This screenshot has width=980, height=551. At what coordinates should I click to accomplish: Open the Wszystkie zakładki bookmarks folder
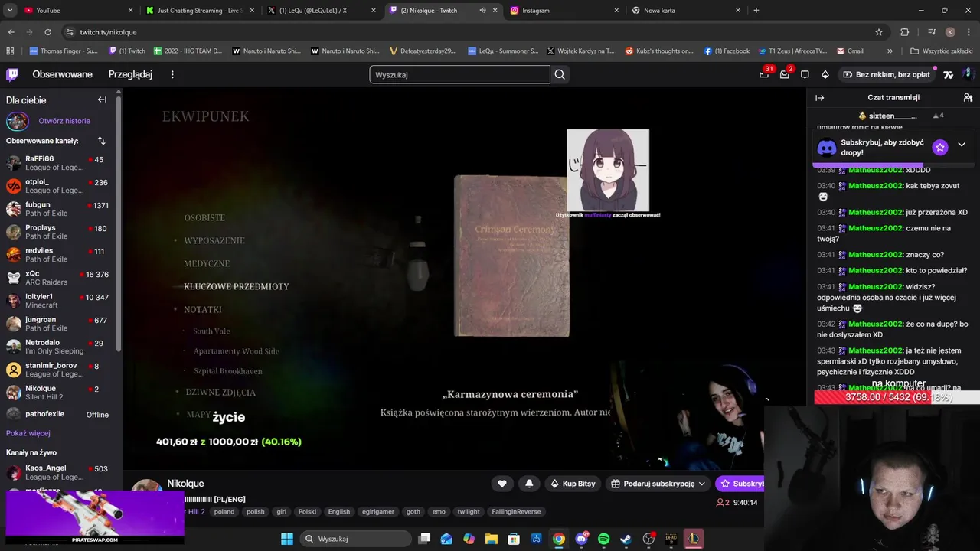click(x=940, y=51)
